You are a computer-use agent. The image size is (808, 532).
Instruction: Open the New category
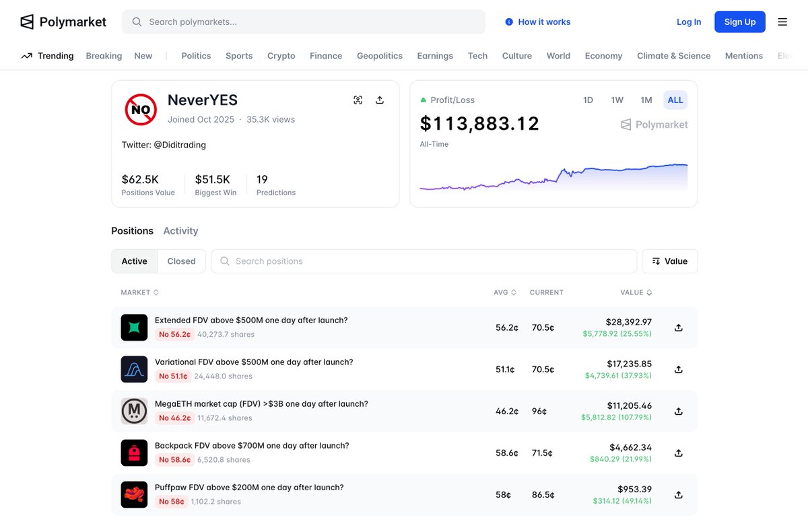143,56
